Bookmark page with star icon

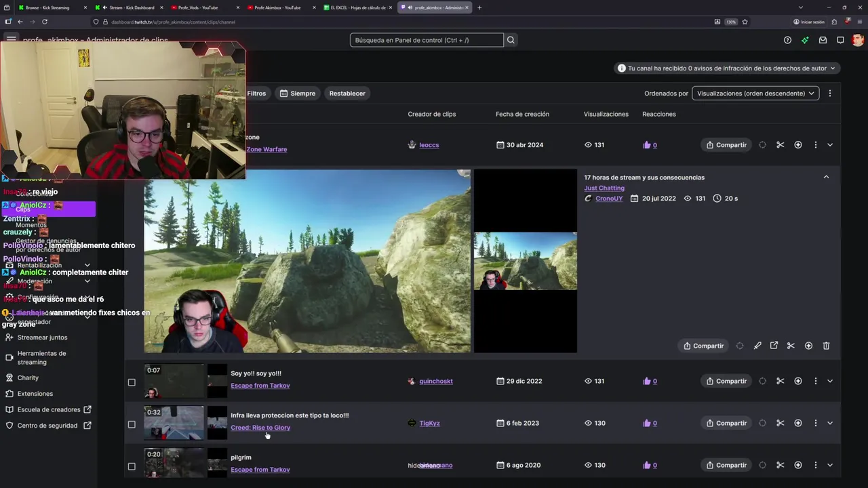745,22
